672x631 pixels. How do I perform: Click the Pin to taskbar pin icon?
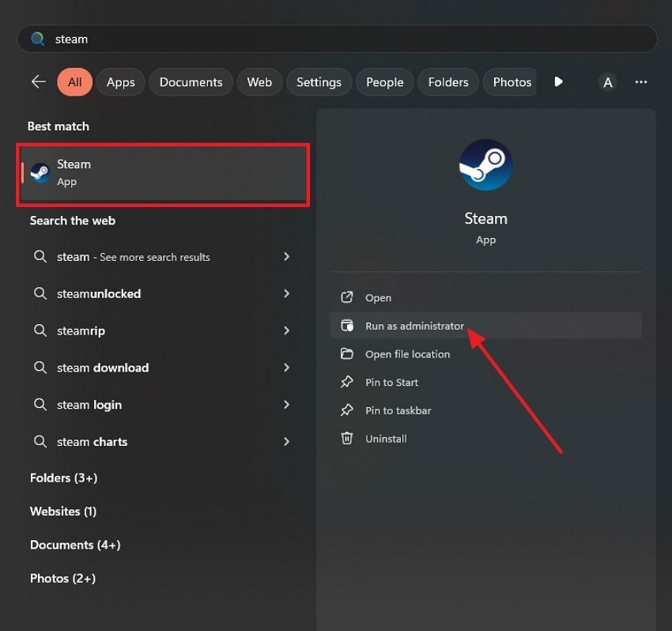coord(347,410)
